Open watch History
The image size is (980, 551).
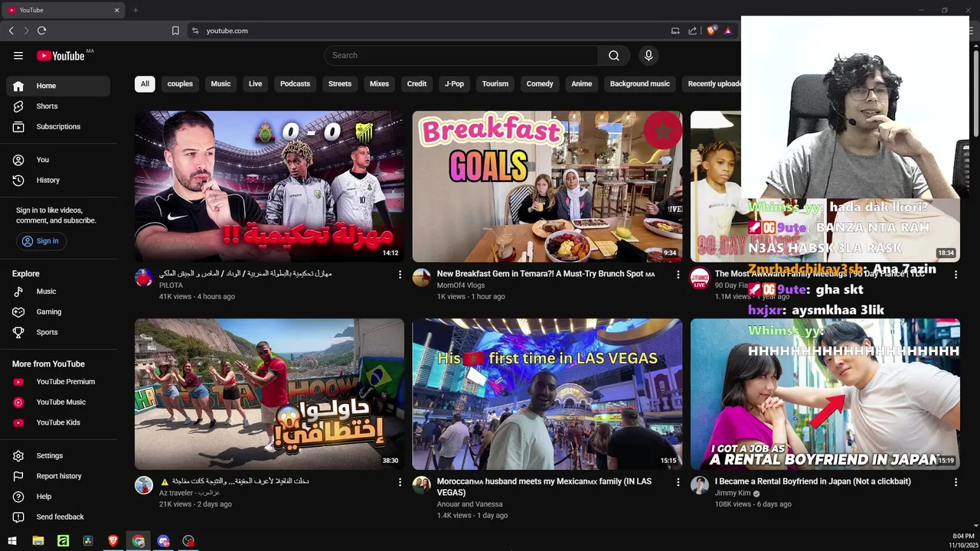(58, 180)
